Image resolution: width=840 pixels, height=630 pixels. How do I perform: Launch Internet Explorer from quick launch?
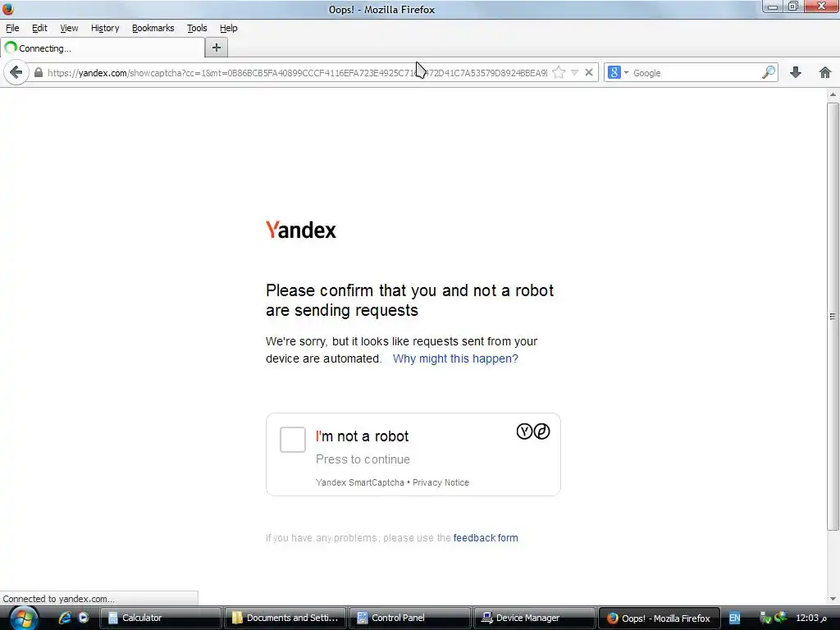(65, 618)
